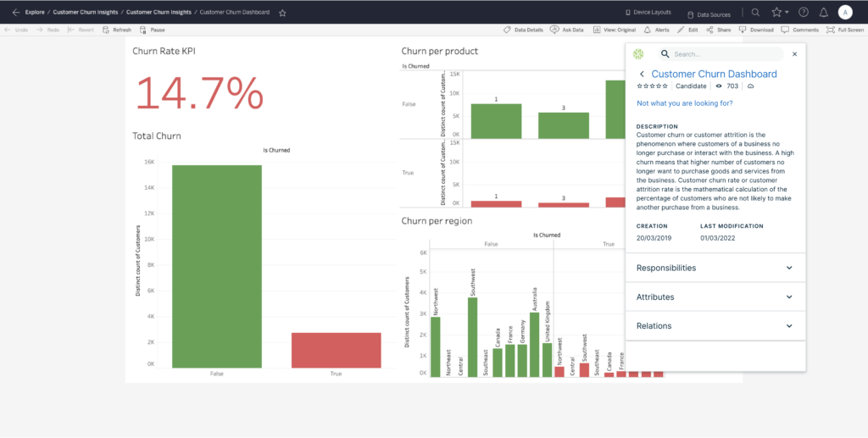Screen dimensions: 868x438
Task: Click Revert in the toolbar
Action: (x=81, y=30)
